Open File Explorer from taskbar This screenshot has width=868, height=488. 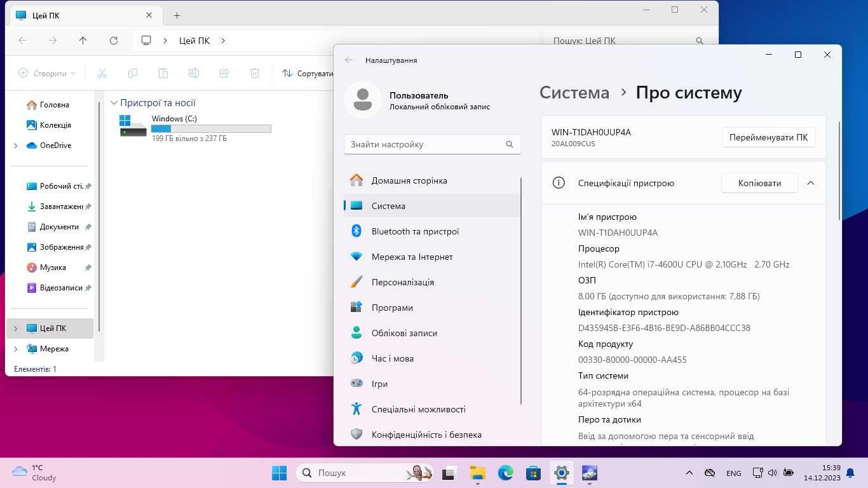(x=477, y=473)
